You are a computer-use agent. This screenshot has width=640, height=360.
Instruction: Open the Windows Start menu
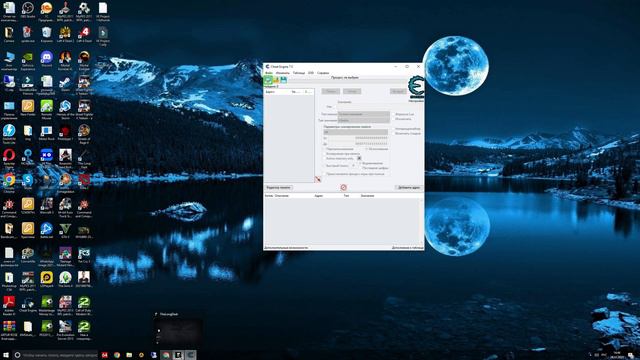pos(6,355)
